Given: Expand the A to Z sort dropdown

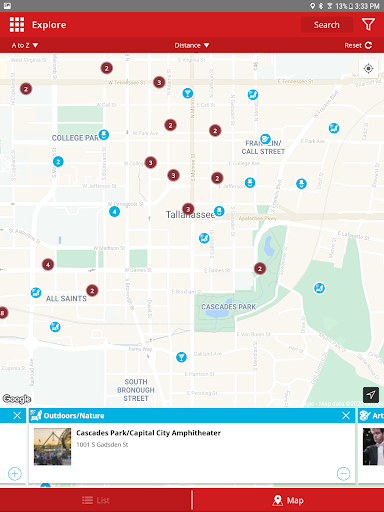Looking at the screenshot, I should click(x=25, y=45).
